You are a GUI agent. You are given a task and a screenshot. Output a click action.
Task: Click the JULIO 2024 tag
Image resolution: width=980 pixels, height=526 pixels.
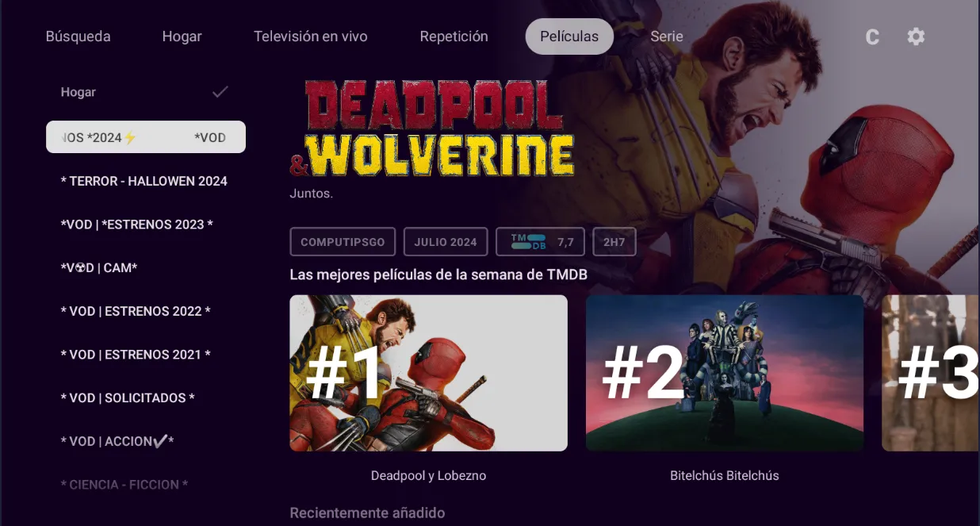[446, 242]
